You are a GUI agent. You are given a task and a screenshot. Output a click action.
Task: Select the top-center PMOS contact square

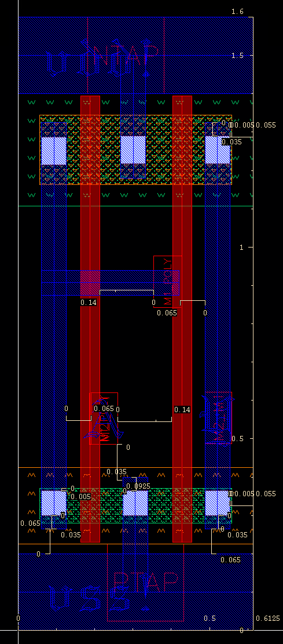[x=133, y=150]
